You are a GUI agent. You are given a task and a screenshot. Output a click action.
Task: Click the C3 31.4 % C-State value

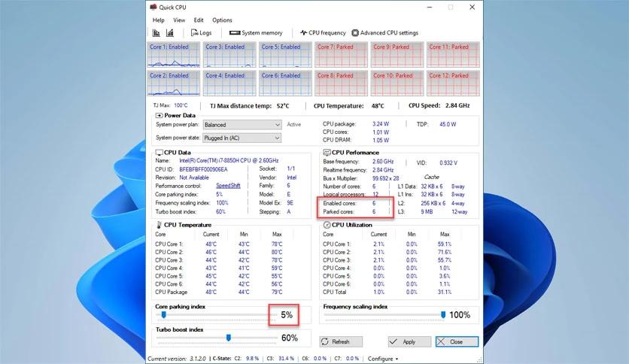click(286, 359)
